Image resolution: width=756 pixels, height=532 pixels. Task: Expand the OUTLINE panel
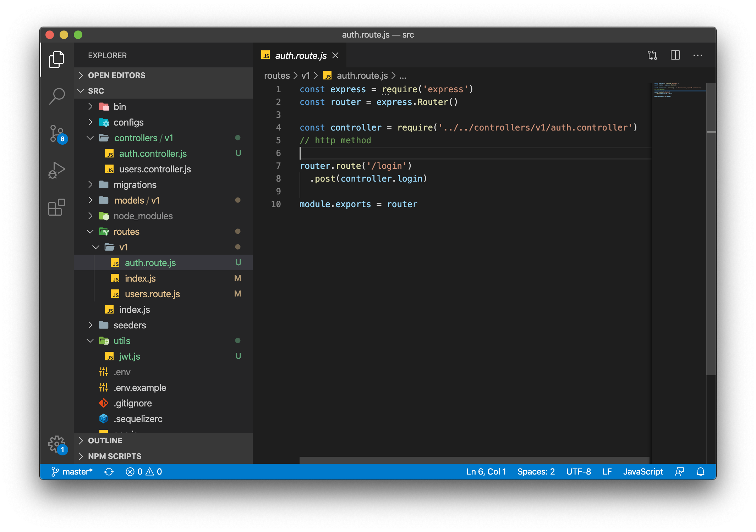pos(105,440)
